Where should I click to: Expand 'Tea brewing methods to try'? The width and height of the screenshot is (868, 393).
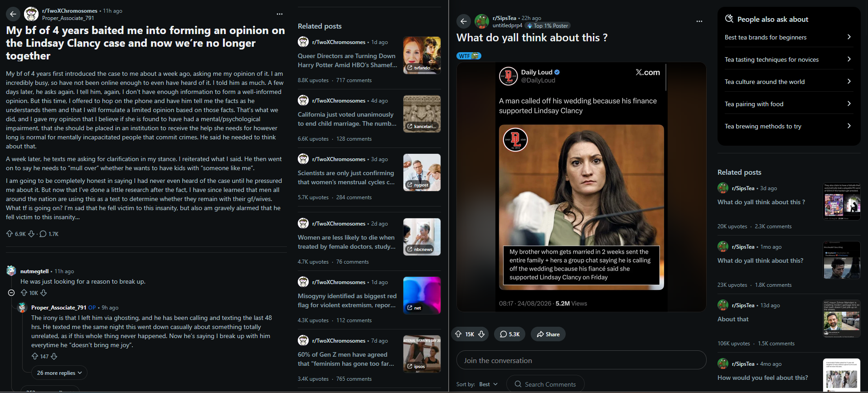click(788, 126)
